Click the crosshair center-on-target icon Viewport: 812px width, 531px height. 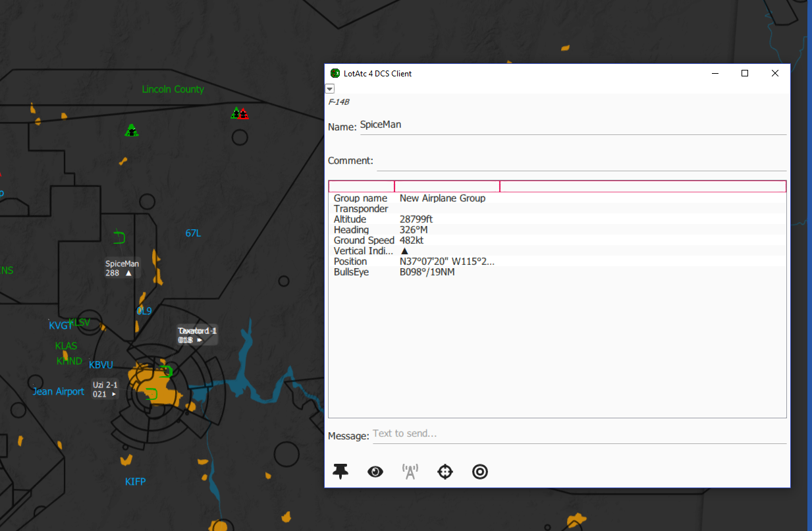[445, 472]
